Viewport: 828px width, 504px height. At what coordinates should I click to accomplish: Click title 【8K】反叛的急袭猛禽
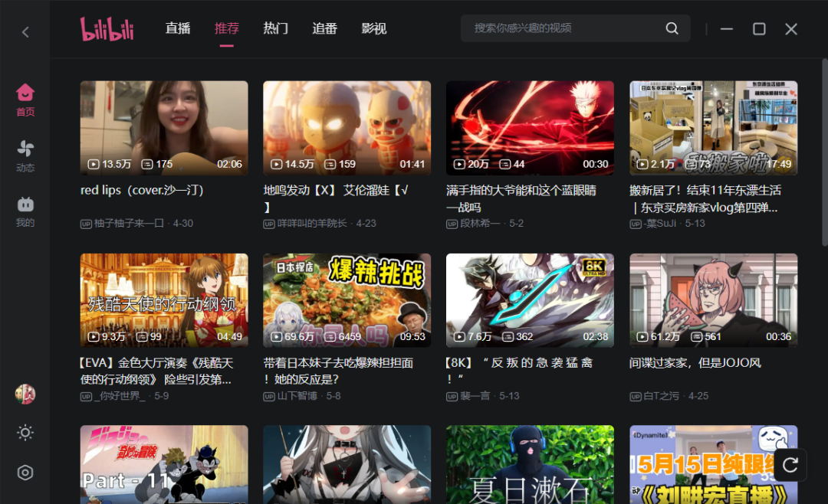[520, 371]
